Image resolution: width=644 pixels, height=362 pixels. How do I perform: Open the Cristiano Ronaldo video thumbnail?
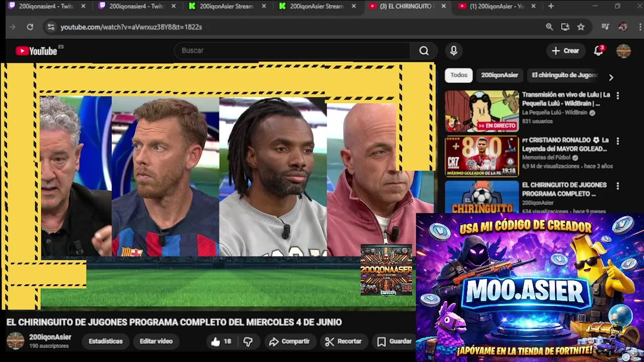tap(481, 156)
